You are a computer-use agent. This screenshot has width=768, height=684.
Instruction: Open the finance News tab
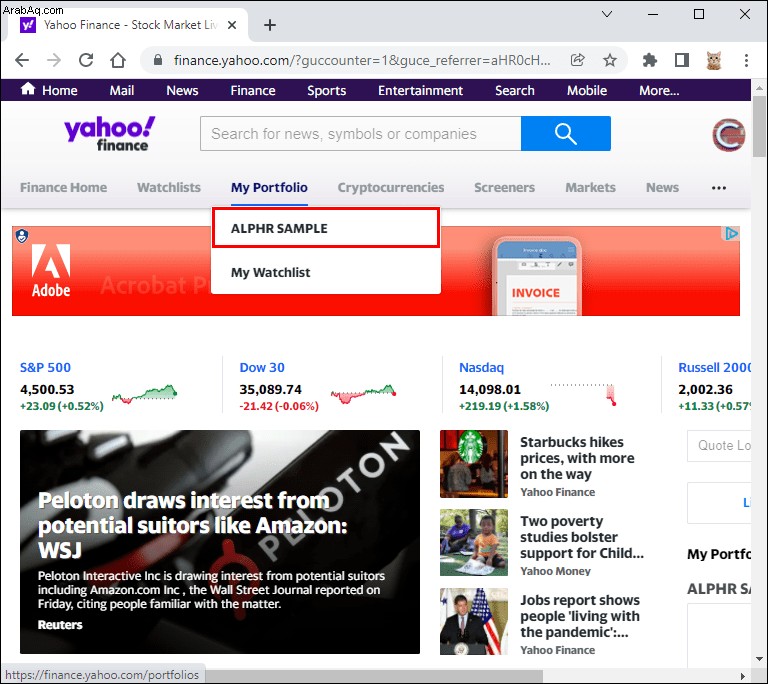662,187
